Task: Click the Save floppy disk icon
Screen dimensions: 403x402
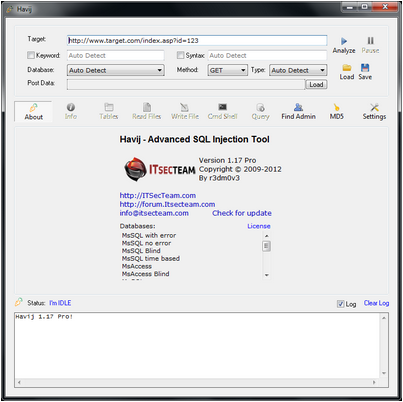Action: point(365,68)
